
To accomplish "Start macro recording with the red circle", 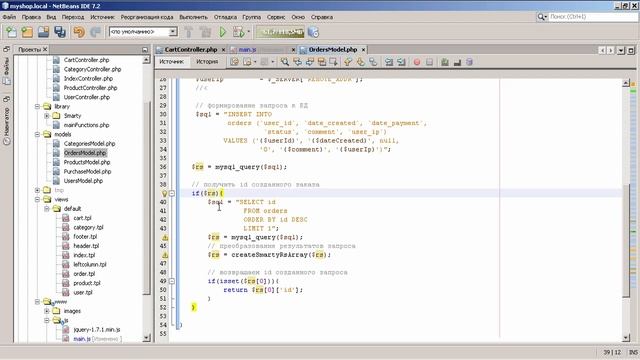I will [x=417, y=62].
